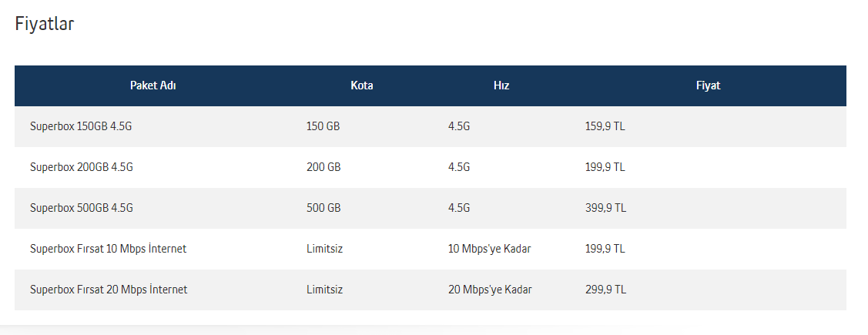Select the Superbox 500GB 4.5G package name
The width and height of the screenshot is (868, 335).
[x=82, y=208]
